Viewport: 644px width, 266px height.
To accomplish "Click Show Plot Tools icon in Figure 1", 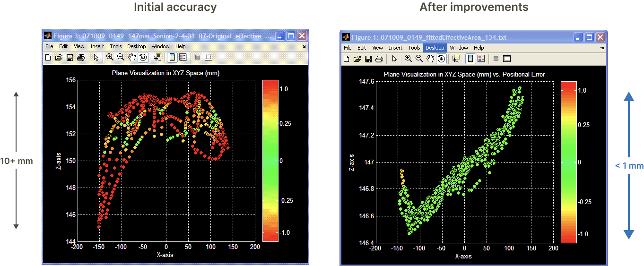I will [507, 59].
